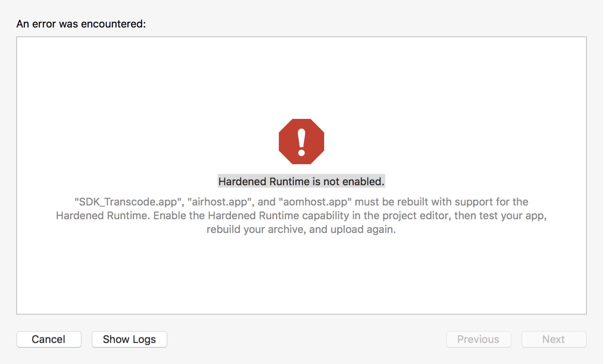
Task: Click the "aomhost.app" name in the message
Action: (x=315, y=202)
